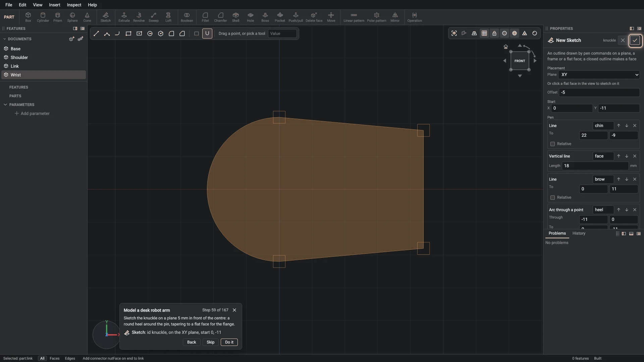Select the Pocket tool
This screenshot has height=362, width=644.
[280, 17]
